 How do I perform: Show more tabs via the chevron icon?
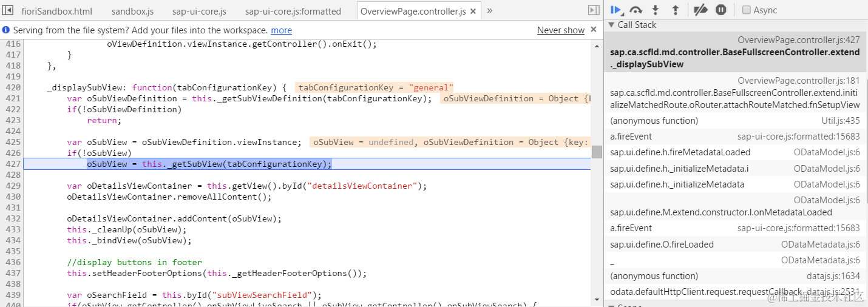(490, 10)
